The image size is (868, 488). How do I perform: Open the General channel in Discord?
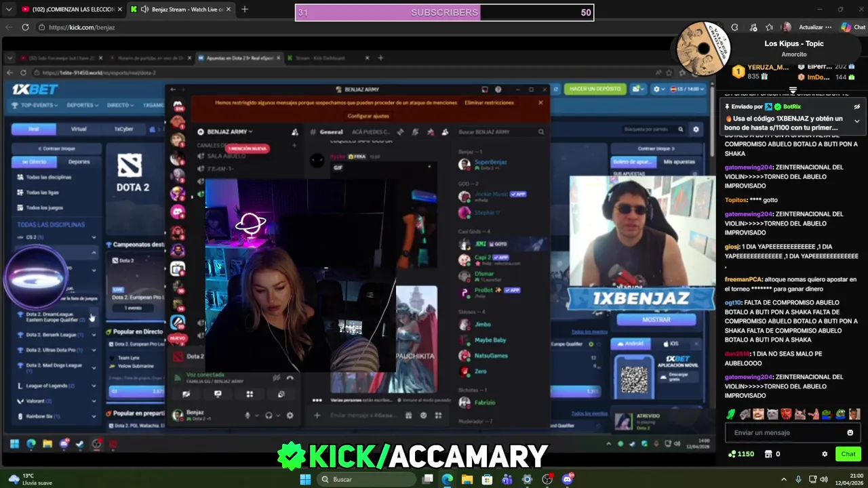[x=331, y=132]
